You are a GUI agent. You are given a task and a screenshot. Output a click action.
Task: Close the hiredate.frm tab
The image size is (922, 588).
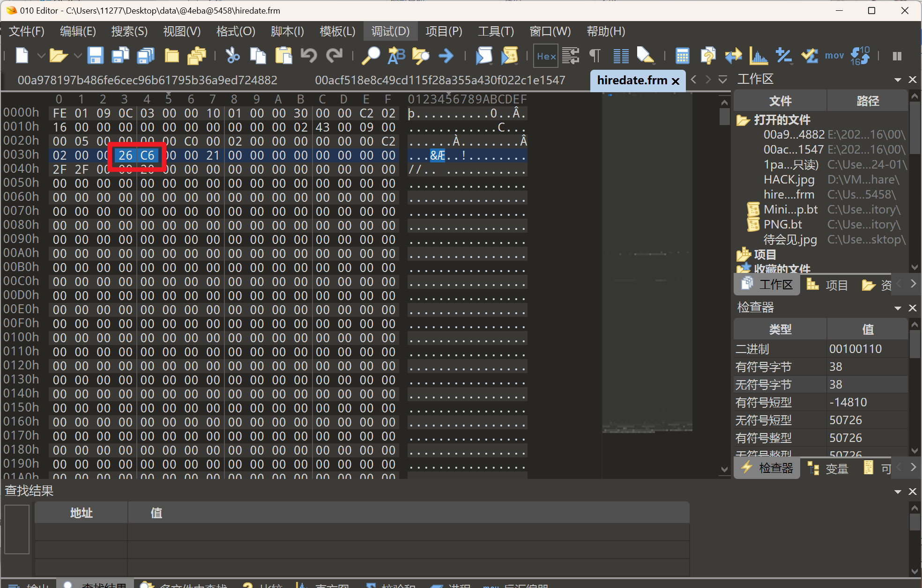pyautogui.click(x=676, y=81)
